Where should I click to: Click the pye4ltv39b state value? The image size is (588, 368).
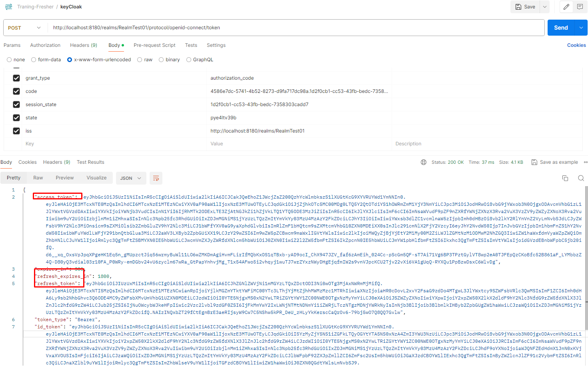click(223, 118)
